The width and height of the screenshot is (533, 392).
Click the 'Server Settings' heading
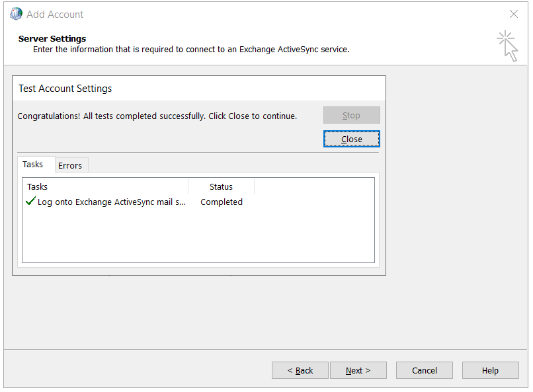click(52, 39)
